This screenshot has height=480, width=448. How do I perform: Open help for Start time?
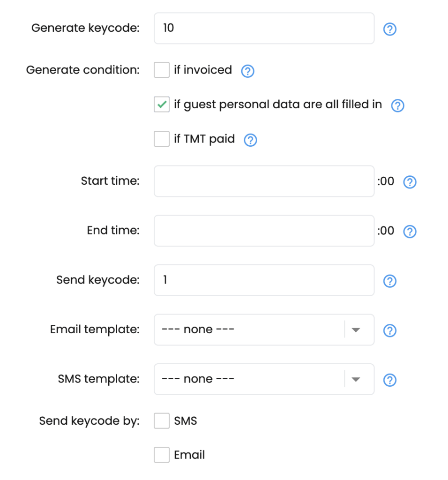pyautogui.click(x=410, y=182)
